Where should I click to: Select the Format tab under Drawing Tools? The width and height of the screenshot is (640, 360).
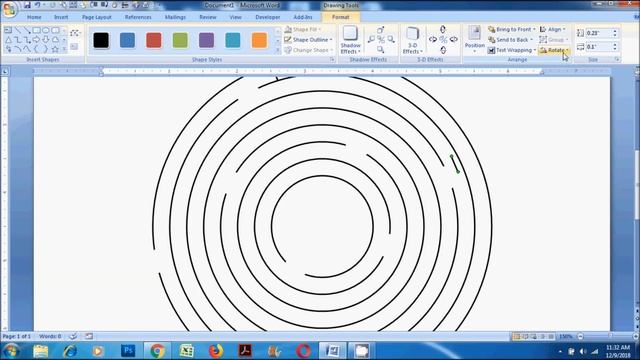coord(340,17)
